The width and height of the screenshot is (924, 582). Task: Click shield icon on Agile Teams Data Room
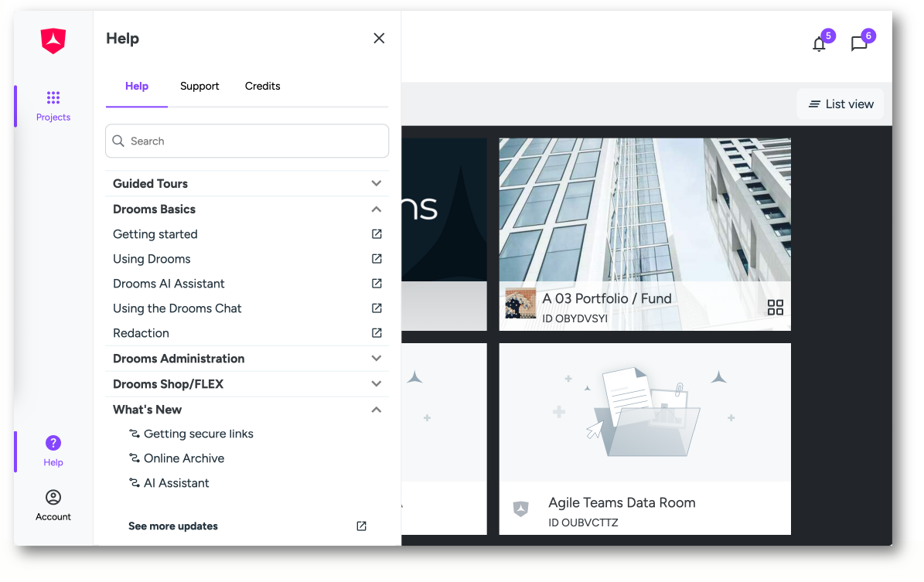pos(520,509)
